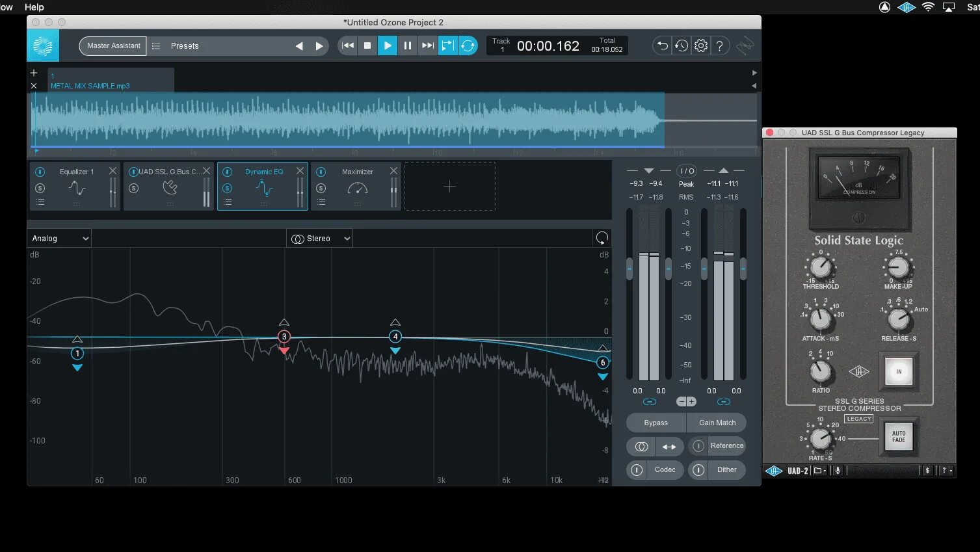Image resolution: width=980 pixels, height=552 pixels.
Task: Solo the Equalizer 1 module
Action: (40, 188)
